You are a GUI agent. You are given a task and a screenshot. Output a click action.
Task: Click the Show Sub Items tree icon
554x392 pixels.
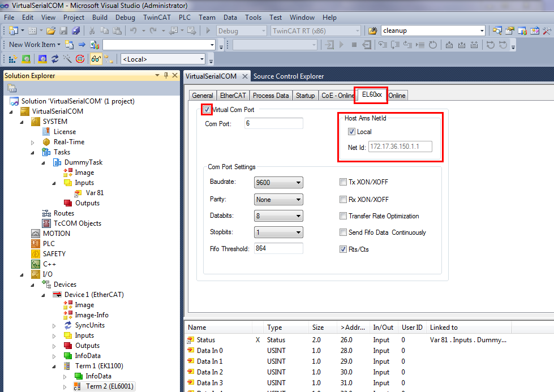point(109,59)
